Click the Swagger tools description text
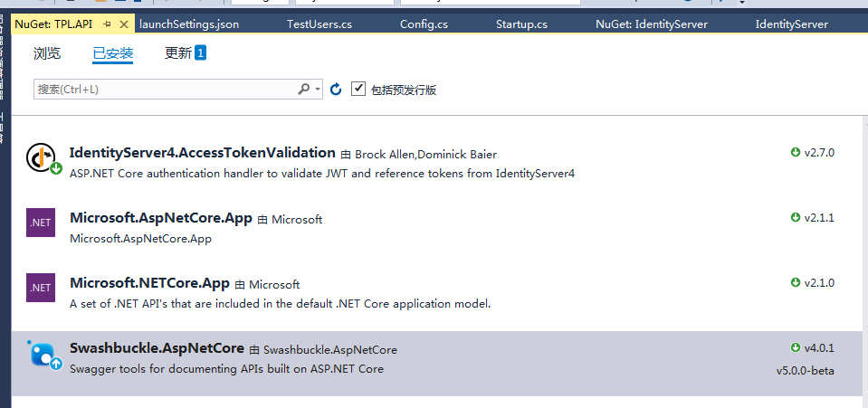 (226, 369)
